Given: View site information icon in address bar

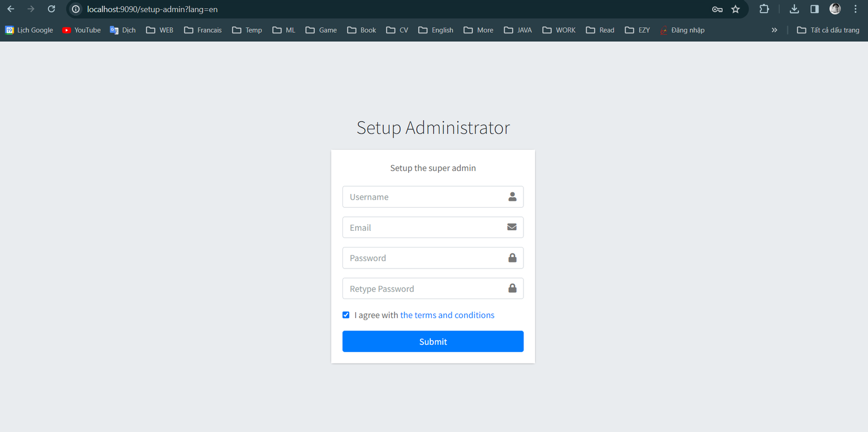Looking at the screenshot, I should pos(76,9).
